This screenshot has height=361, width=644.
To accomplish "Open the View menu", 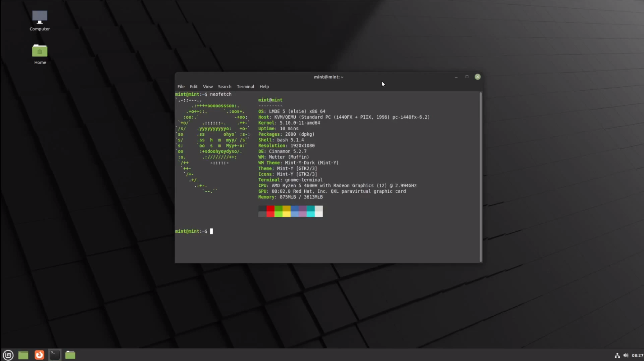I will click(x=208, y=86).
